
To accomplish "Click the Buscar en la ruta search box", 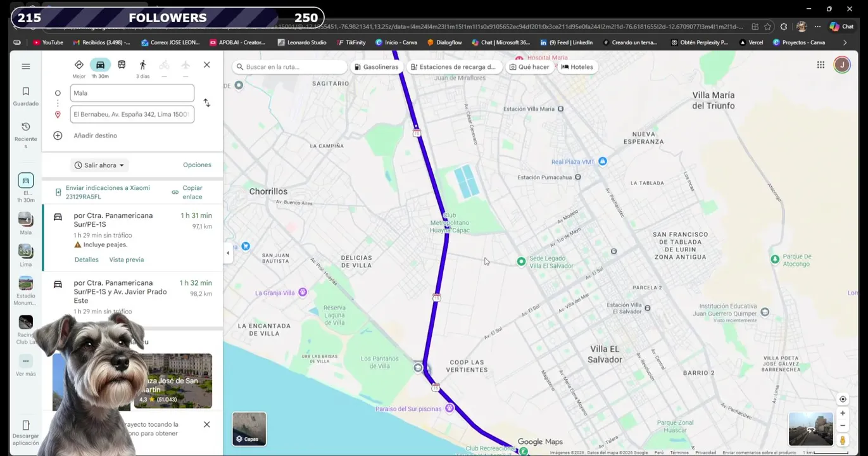I will [289, 66].
